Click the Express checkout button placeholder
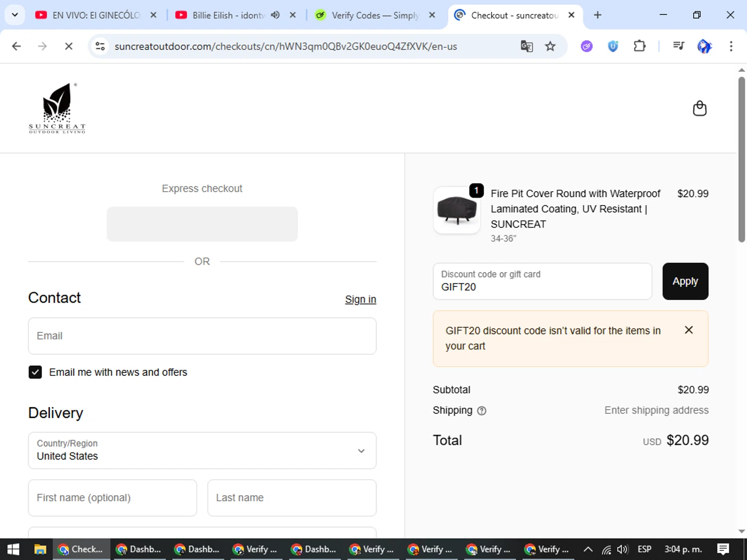The width and height of the screenshot is (747, 560). [202, 224]
